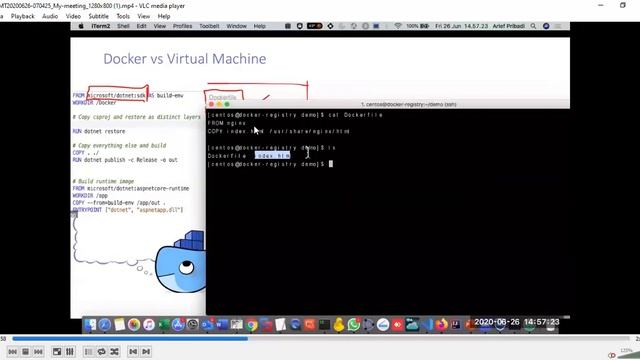Open Finder from the Dock

[90, 325]
